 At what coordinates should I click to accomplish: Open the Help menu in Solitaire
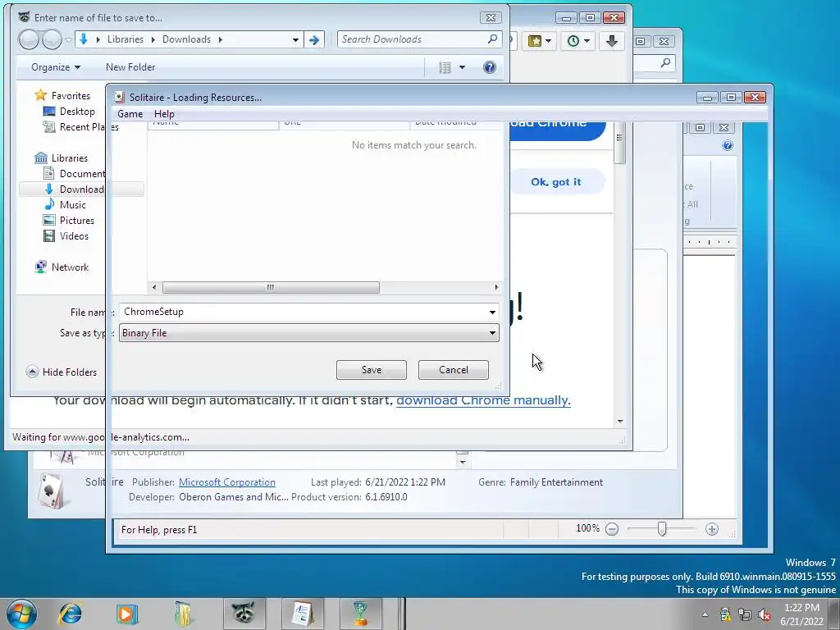pos(164,113)
